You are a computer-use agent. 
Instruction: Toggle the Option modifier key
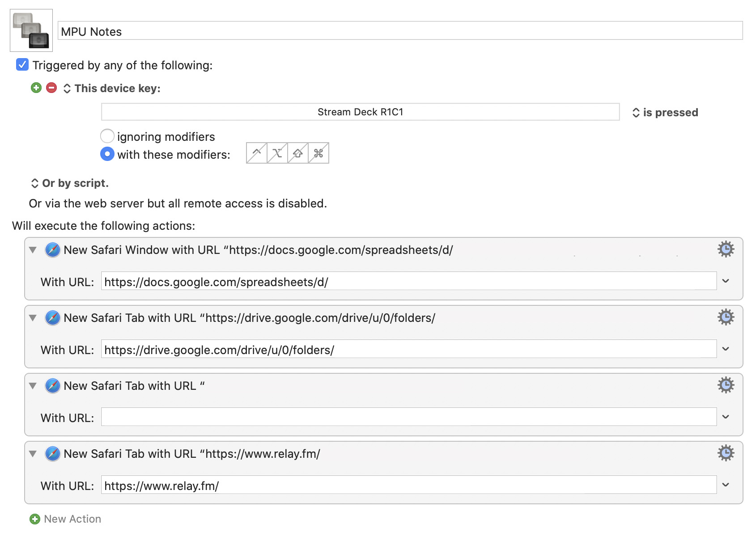pyautogui.click(x=277, y=153)
